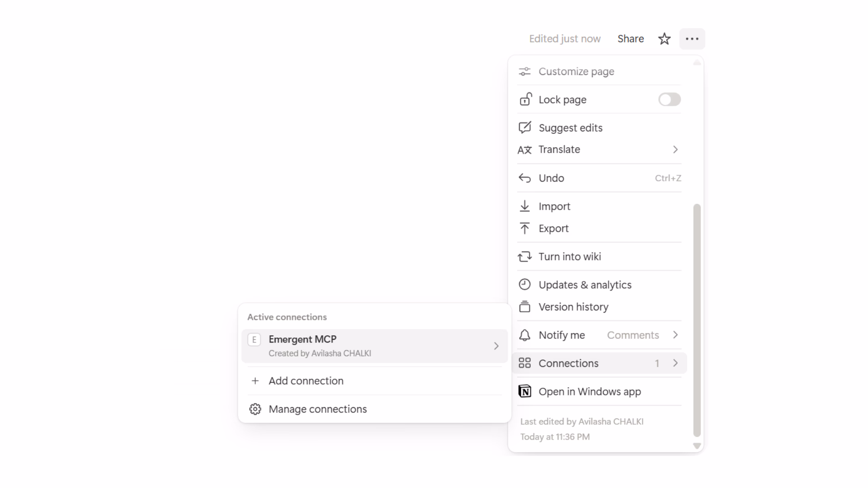Image resolution: width=868 pixels, height=488 pixels.
Task: Click the Suggest edits icon
Action: [x=525, y=127]
